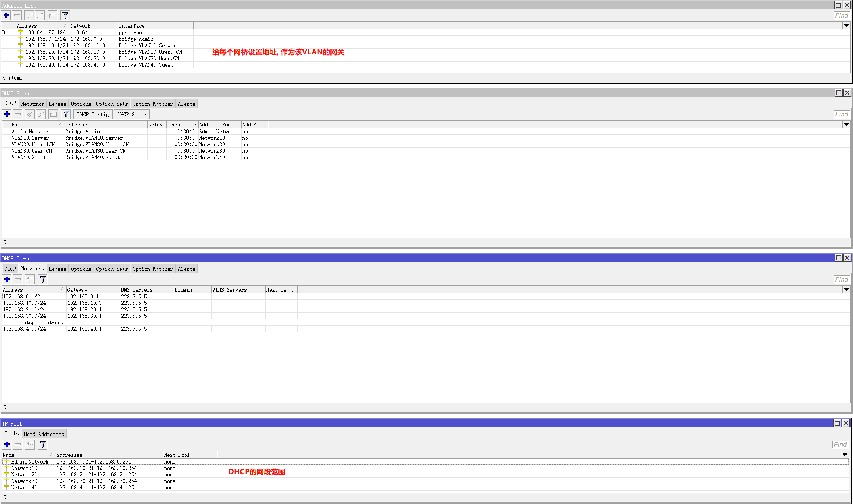Image resolution: width=853 pixels, height=504 pixels.
Task: Select the VLAN40.Guest DHCP server row
Action: coord(29,157)
